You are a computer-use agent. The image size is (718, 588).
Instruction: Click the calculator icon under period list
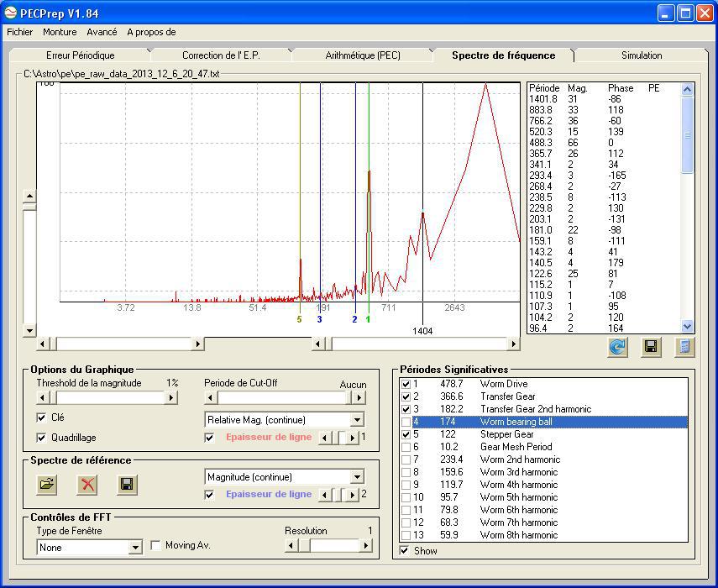coord(684,347)
